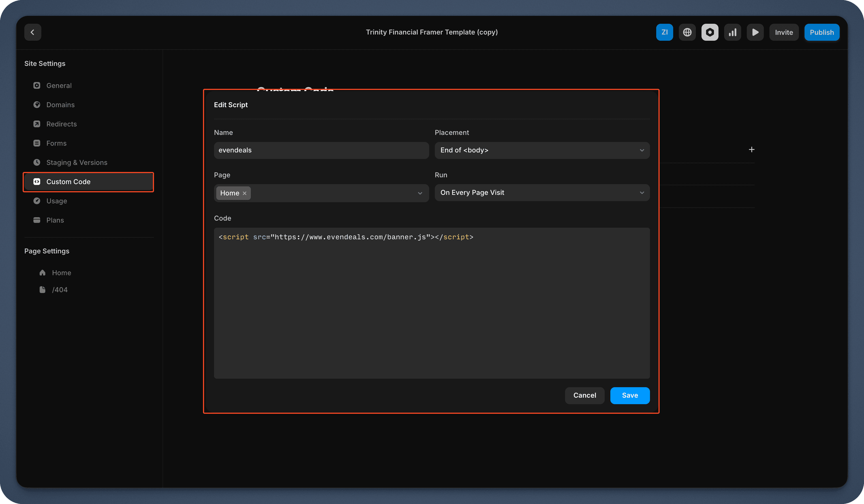Open Domains settings via the globe icon
This screenshot has width=864, height=504.
37,104
